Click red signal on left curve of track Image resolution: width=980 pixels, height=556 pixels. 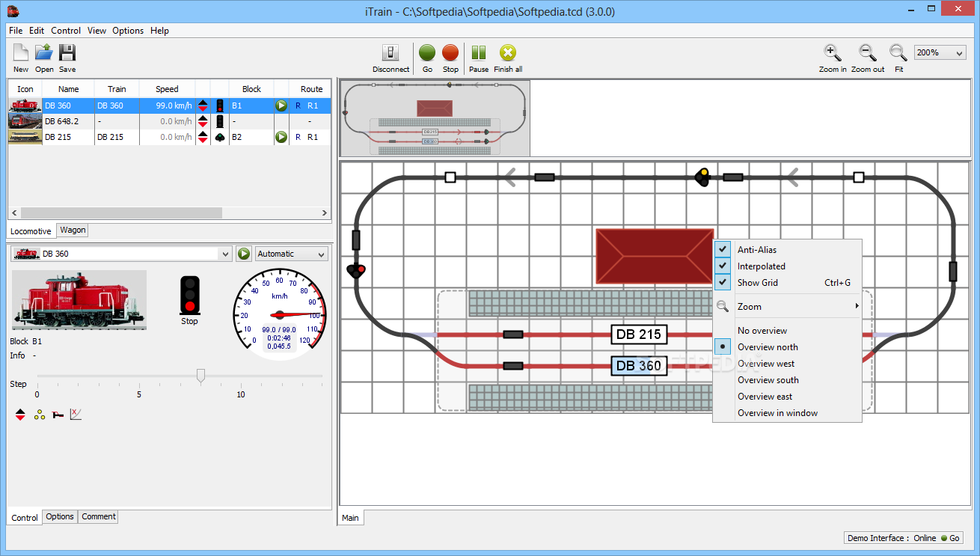357,271
